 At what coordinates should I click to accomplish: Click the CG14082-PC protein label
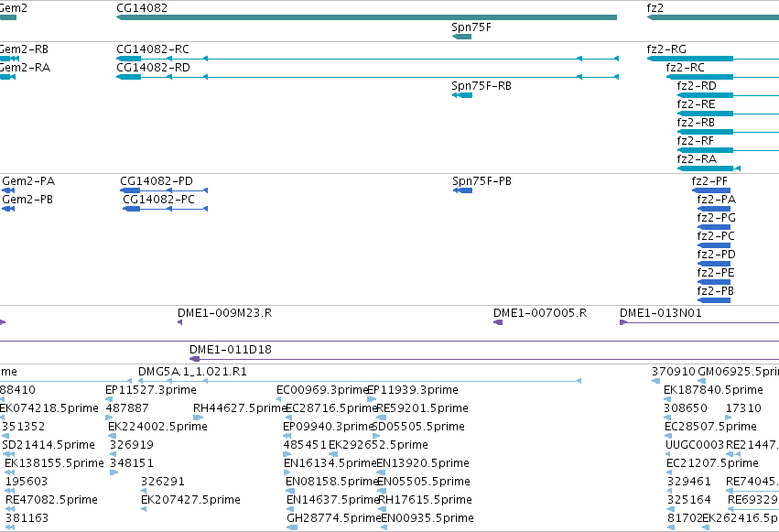pos(158,200)
